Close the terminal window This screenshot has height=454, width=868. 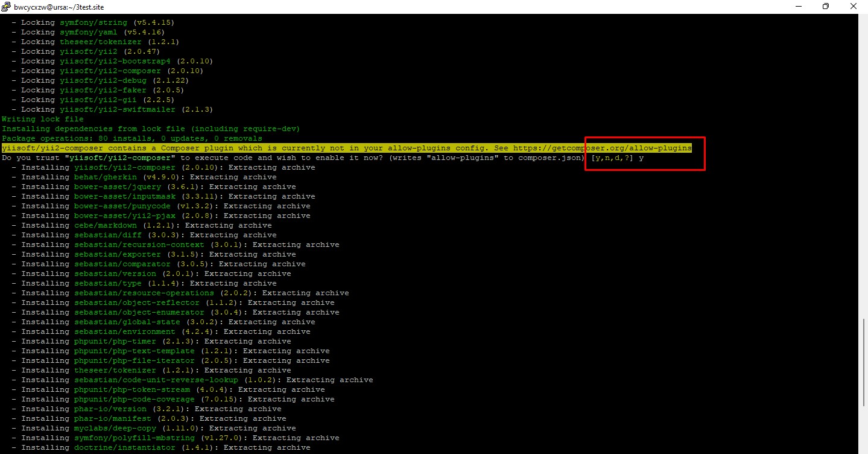click(854, 6)
